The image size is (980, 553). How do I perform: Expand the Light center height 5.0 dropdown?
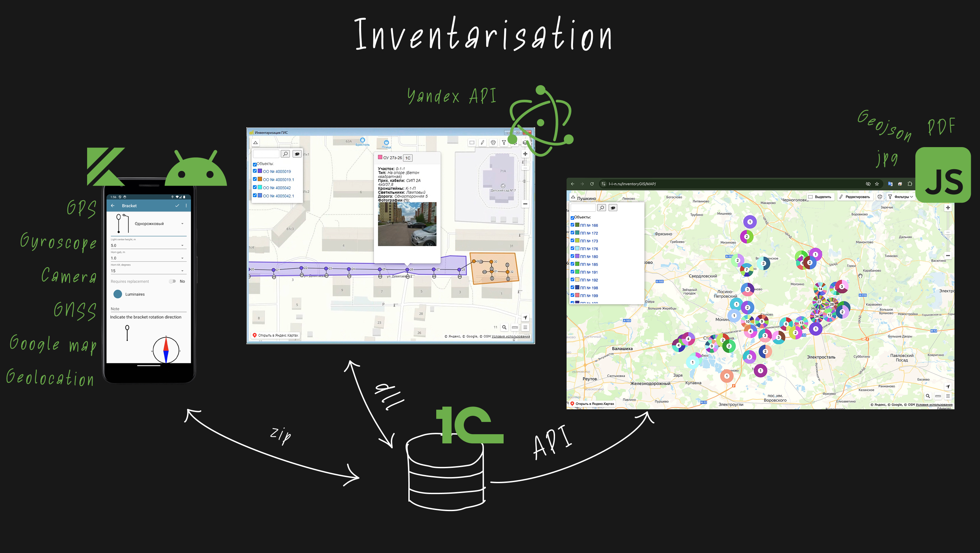(x=148, y=246)
